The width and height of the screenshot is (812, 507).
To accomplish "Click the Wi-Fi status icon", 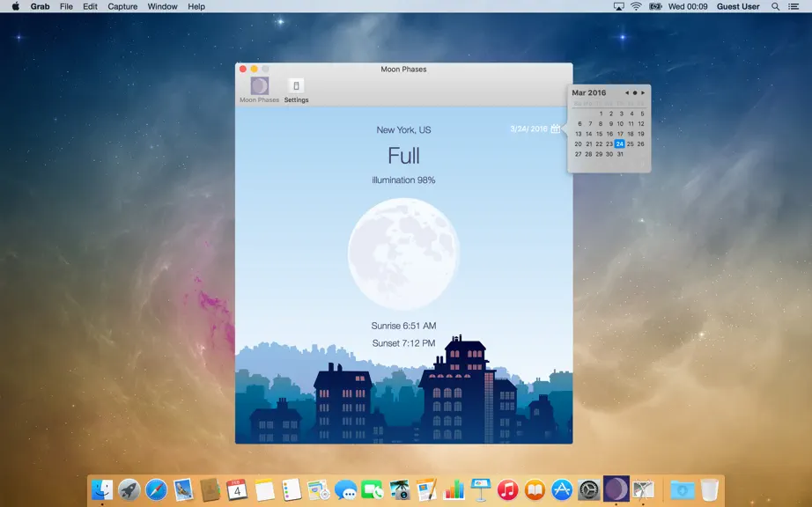I will pos(636,7).
